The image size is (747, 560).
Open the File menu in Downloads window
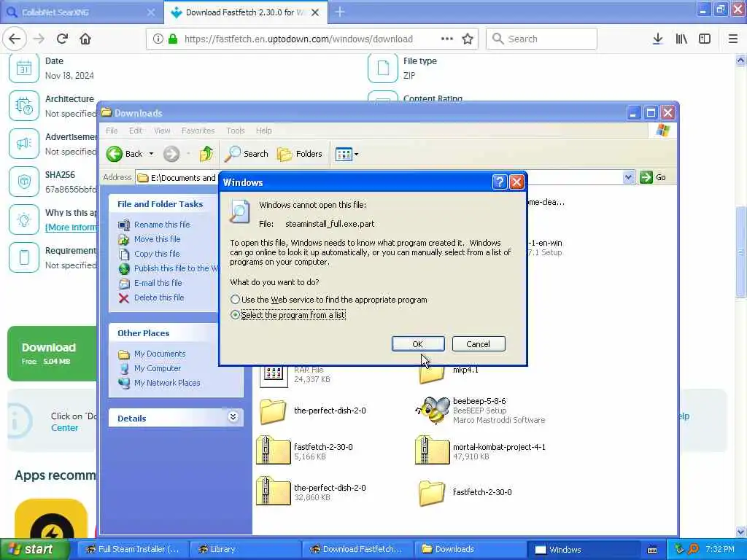coord(112,131)
